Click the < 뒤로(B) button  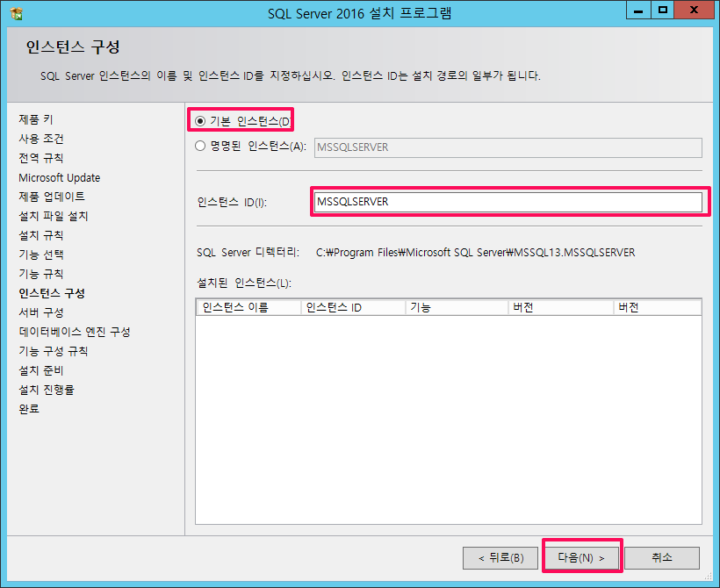click(x=500, y=557)
